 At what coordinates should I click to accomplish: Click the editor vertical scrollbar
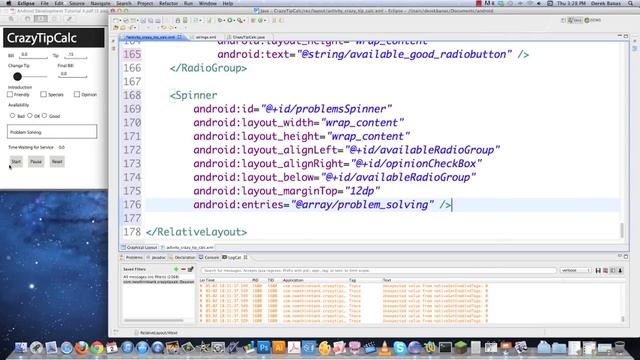(x=622, y=230)
